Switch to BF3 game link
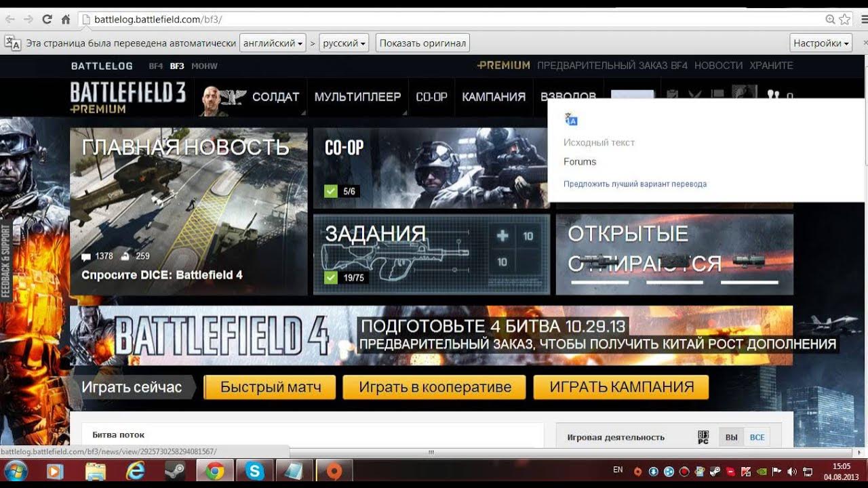The height and width of the screenshot is (488, 868). [177, 66]
